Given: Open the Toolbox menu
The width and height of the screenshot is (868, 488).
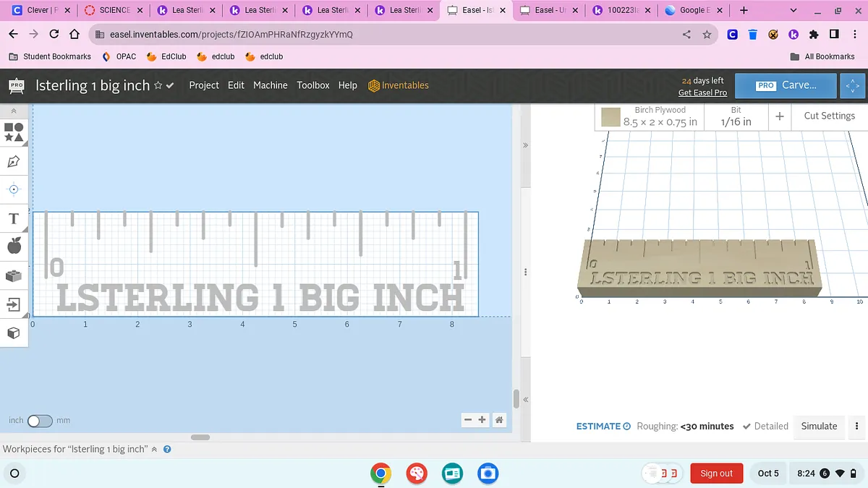Looking at the screenshot, I should [312, 85].
